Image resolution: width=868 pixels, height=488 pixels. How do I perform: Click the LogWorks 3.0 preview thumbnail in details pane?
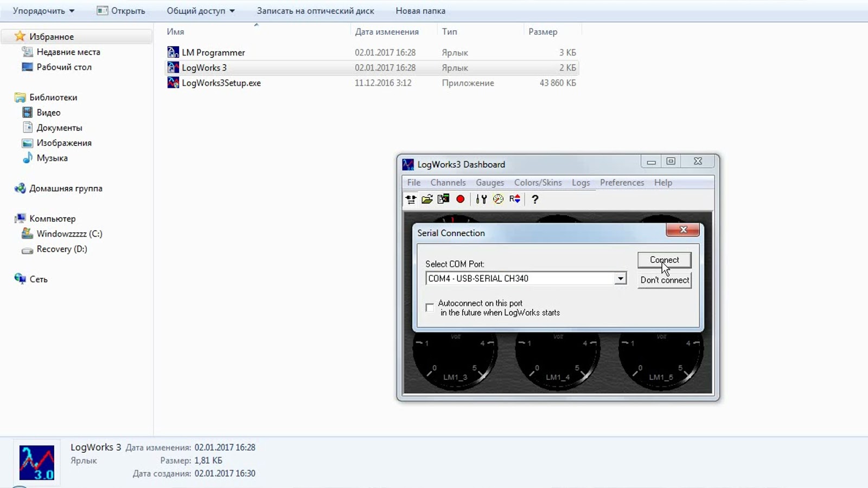(x=37, y=463)
